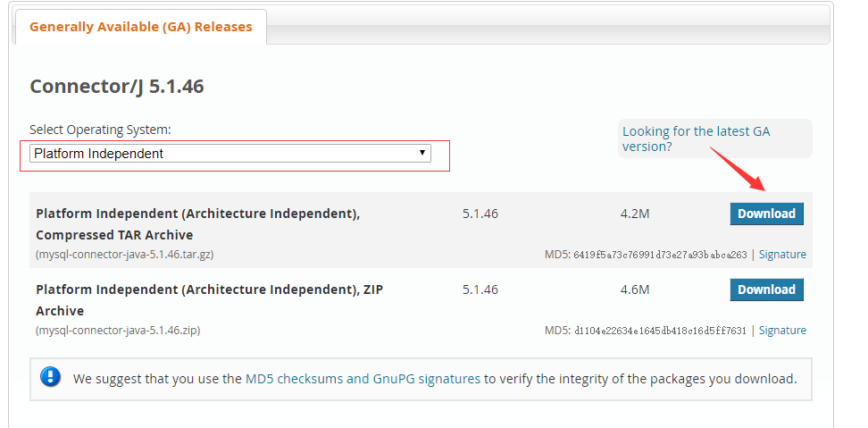The height and width of the screenshot is (428, 868).
Task: Click the 4.6M file size value
Action: (x=635, y=290)
